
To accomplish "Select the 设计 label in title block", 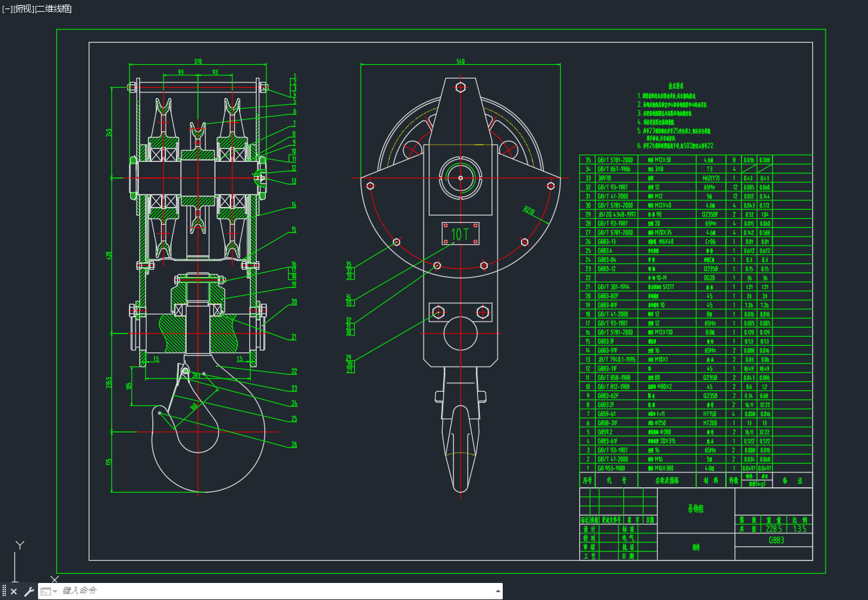I will [x=589, y=529].
